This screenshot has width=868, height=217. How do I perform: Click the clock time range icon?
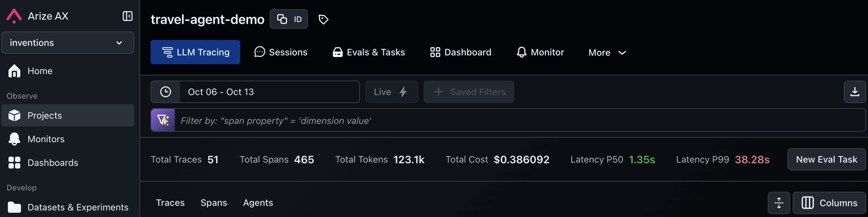tap(165, 92)
